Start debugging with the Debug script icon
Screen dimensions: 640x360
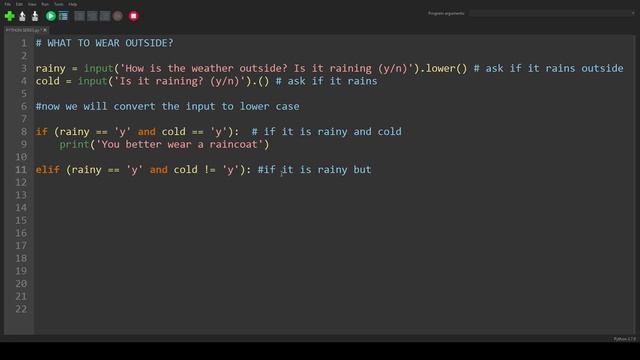tap(63, 16)
